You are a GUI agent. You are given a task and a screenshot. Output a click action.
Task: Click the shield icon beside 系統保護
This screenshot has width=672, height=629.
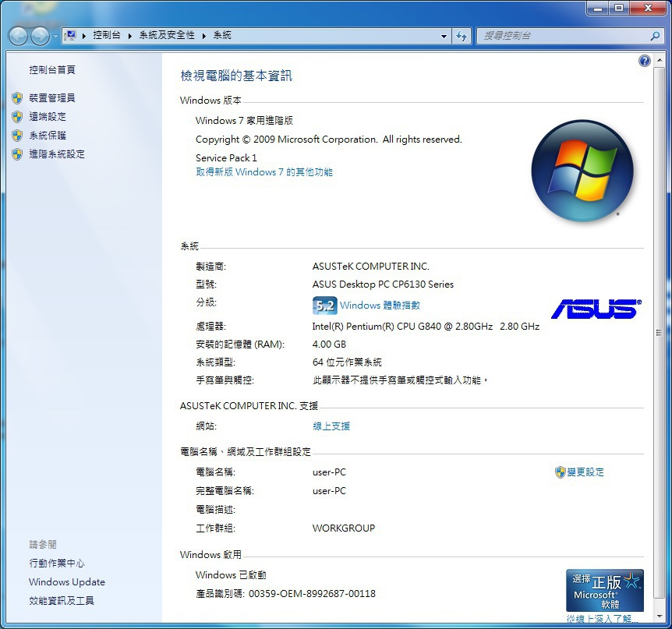coord(17,136)
